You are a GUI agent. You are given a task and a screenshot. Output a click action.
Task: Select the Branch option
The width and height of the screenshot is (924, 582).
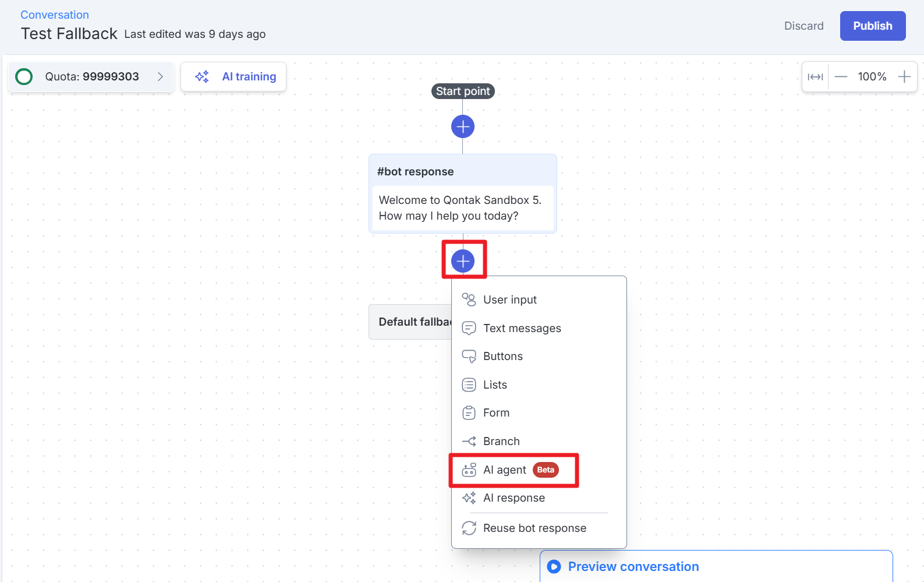point(501,442)
